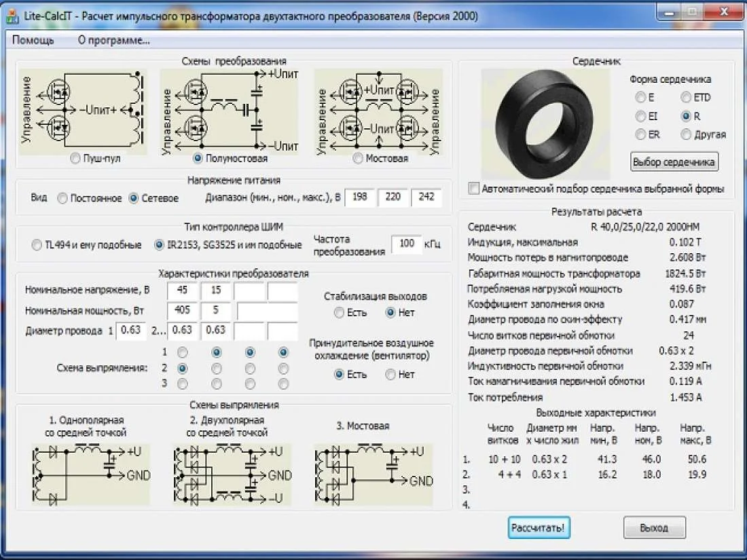747x560 pixels.
Task: Enable automatic core selection checkbox
Action: click(x=474, y=188)
